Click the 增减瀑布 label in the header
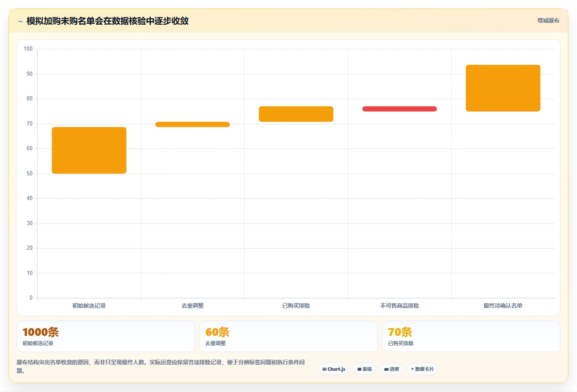Viewport: 577px width, 392px height. coord(548,20)
